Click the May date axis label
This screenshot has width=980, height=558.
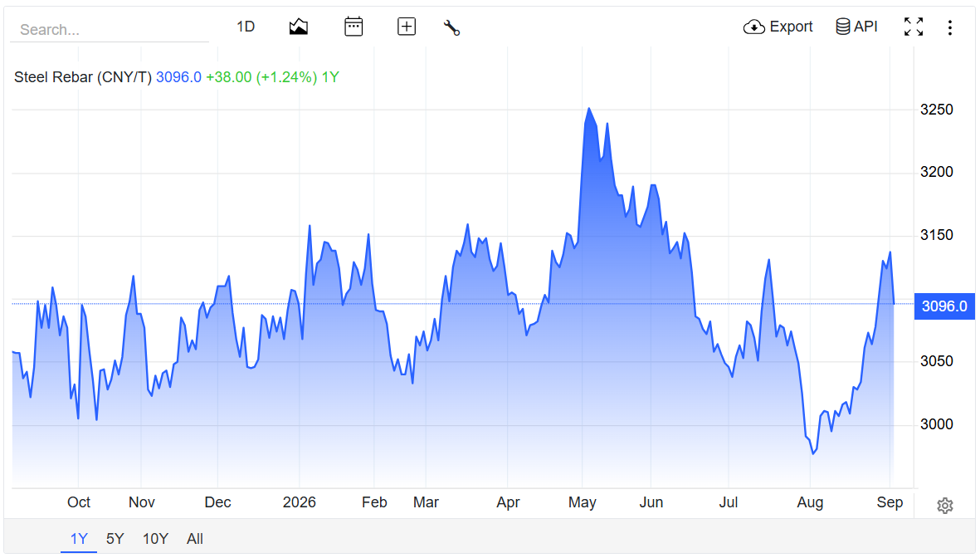click(583, 502)
